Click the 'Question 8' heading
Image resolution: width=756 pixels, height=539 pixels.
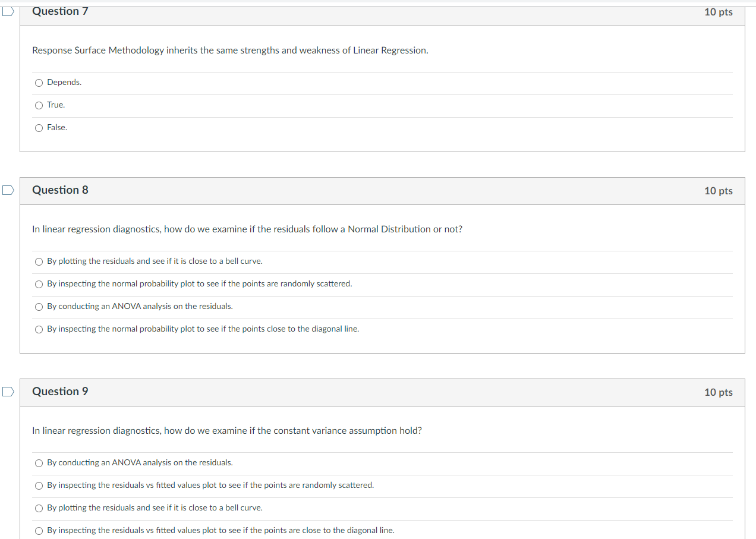pos(60,190)
